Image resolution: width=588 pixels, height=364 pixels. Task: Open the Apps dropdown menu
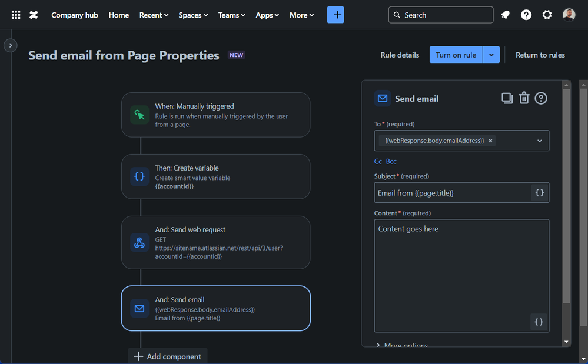267,15
